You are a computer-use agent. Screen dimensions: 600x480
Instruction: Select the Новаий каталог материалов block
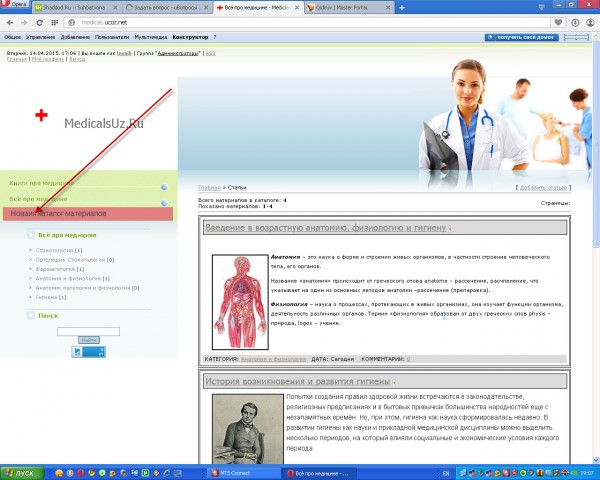88,214
